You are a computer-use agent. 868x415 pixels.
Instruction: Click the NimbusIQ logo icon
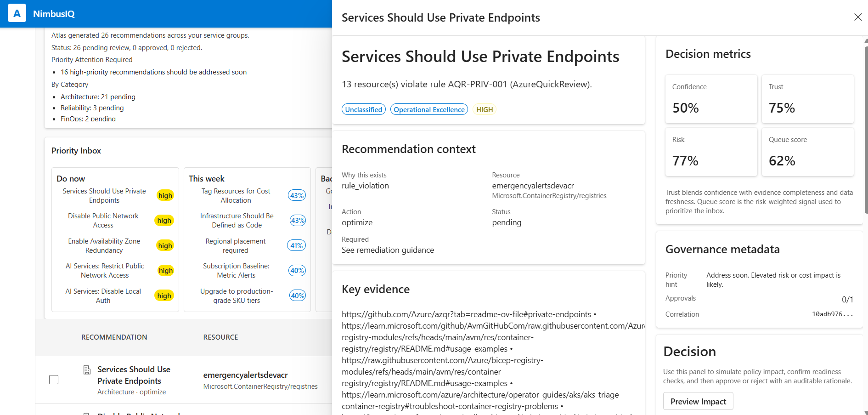coord(17,14)
